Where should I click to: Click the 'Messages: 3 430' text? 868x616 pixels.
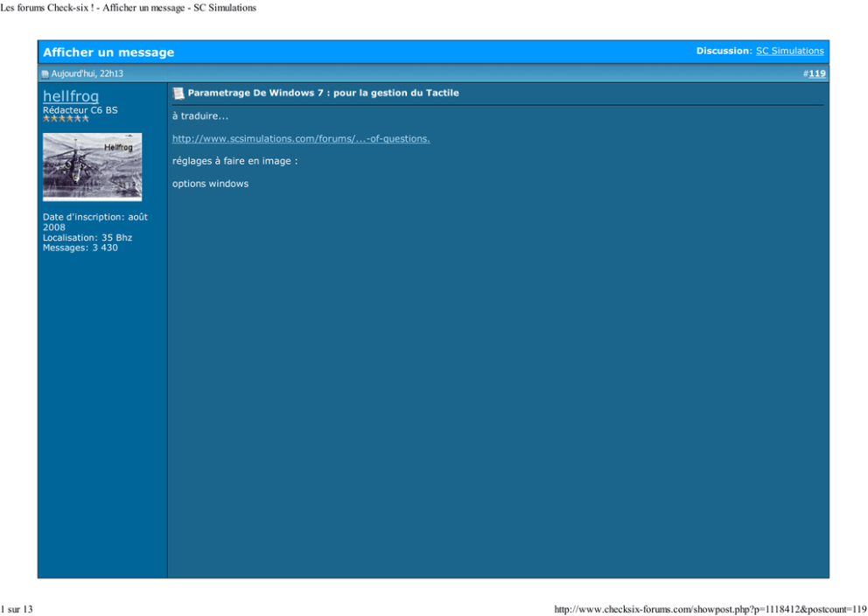(x=80, y=248)
